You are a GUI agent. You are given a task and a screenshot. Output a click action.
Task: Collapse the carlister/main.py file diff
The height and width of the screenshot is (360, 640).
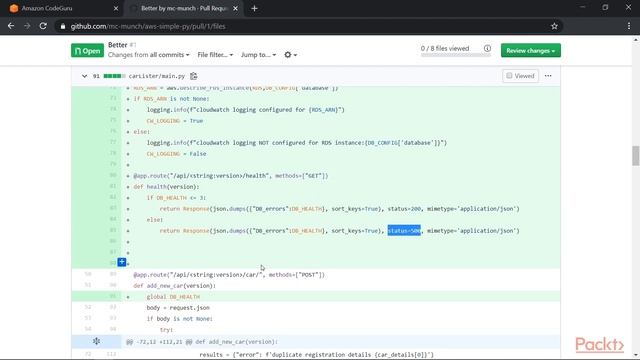84,76
